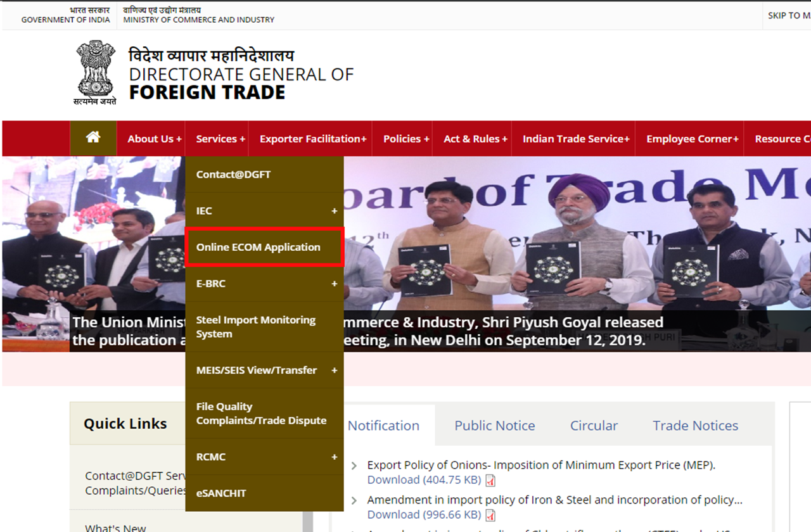
Task: Expand the E-BRC submenu
Action: point(334,284)
